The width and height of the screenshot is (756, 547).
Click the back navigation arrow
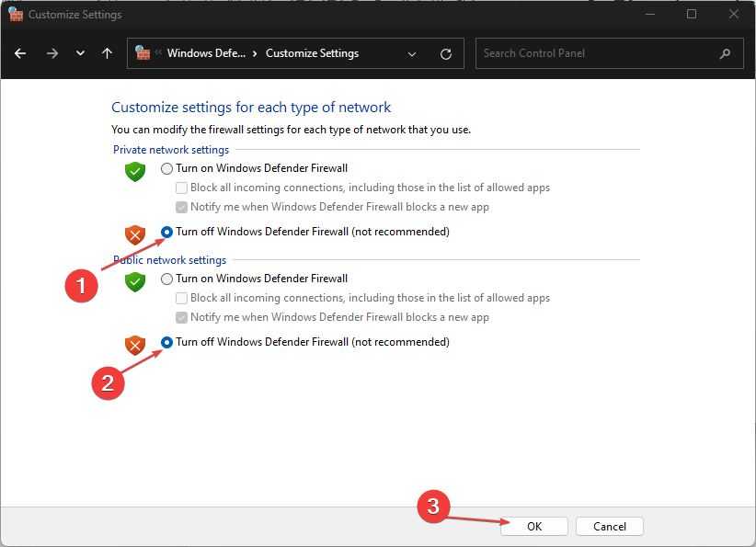click(20, 53)
